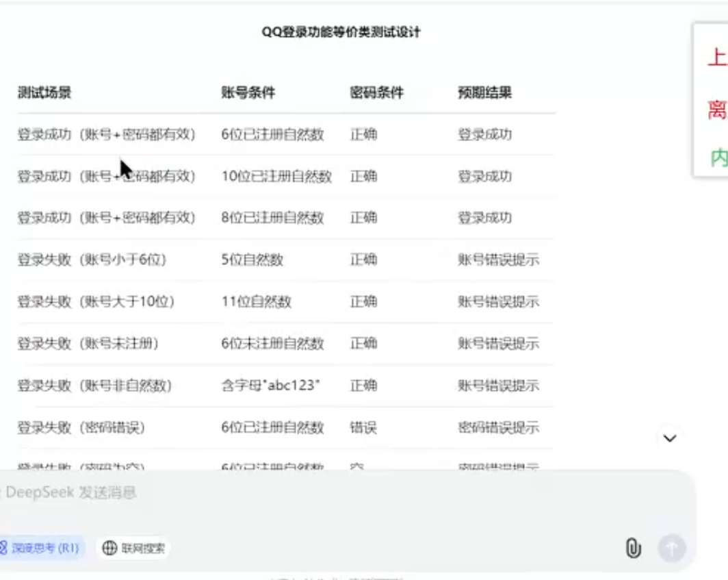Screen dimensions: 728x580
Task: Click the scroll-to-bottom chevron button
Action: (x=669, y=438)
